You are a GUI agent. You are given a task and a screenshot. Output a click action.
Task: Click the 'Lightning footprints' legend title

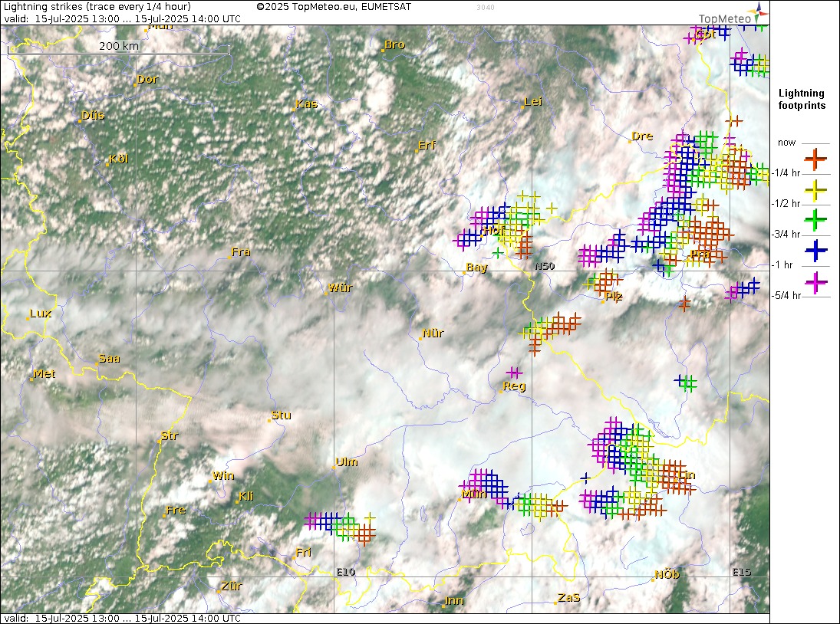(x=802, y=100)
